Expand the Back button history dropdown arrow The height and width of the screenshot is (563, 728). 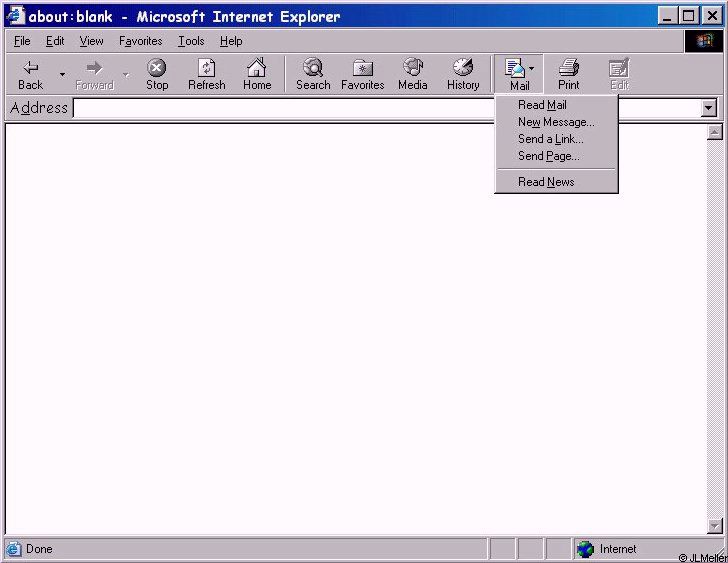62,74
